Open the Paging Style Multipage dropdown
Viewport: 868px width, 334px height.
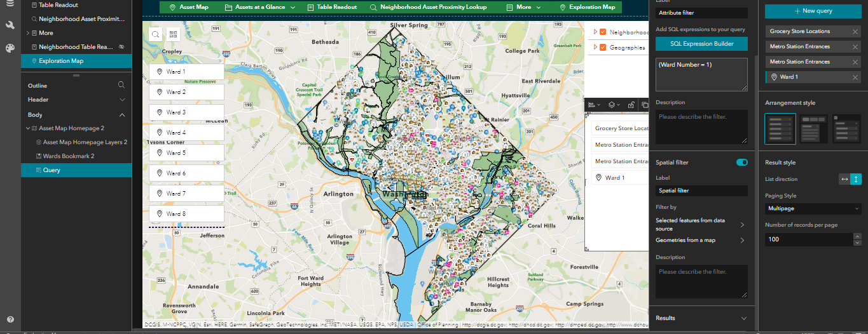[813, 208]
